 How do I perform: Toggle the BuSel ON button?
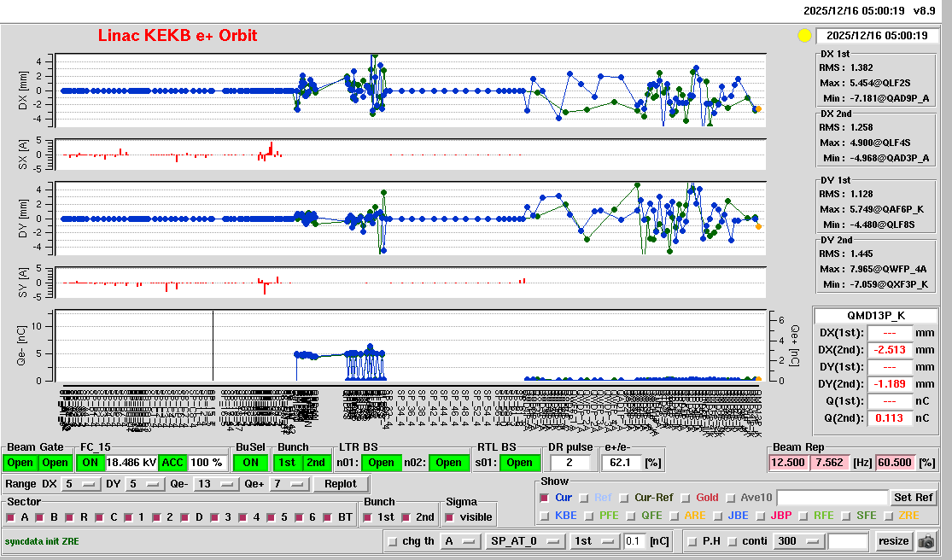pyautogui.click(x=250, y=463)
